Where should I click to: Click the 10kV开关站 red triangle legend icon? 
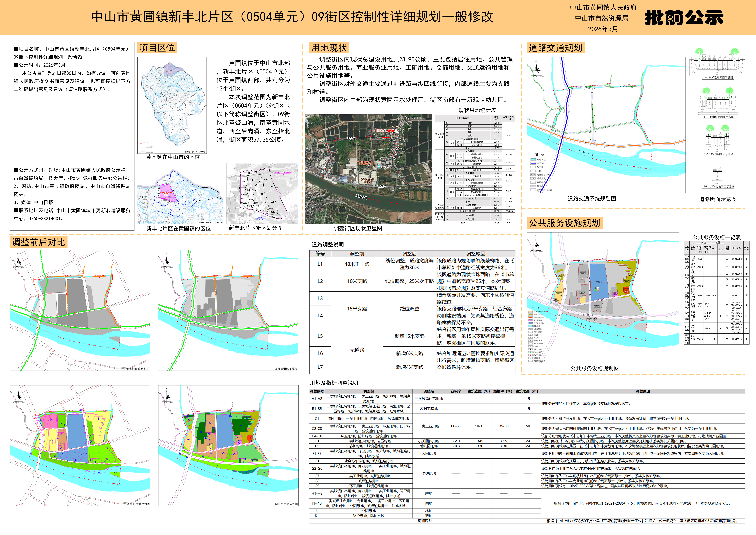tap(530, 355)
